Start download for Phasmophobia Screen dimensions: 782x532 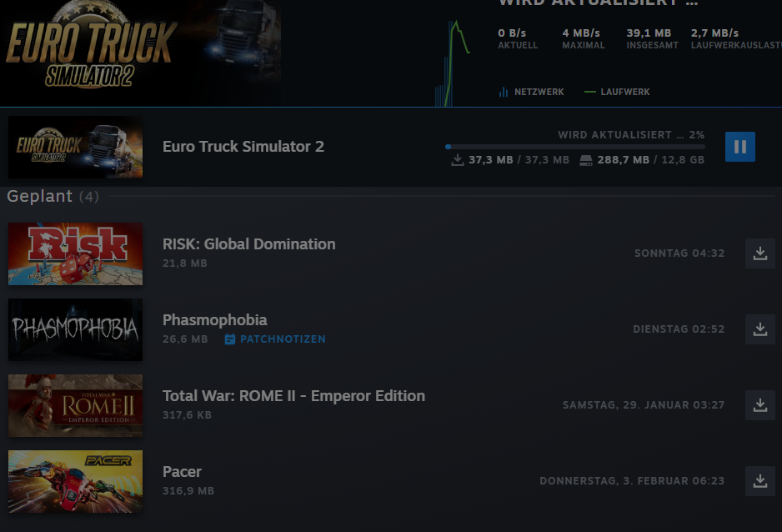[x=760, y=329]
